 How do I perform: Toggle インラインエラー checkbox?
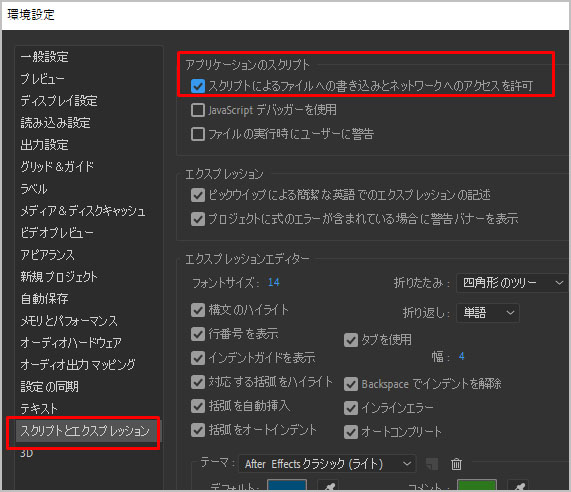pos(351,408)
